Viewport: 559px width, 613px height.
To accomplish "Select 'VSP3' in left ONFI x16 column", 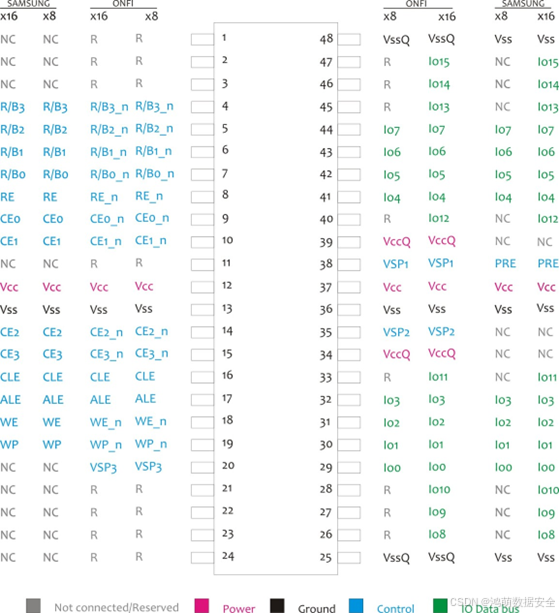I will (103, 468).
